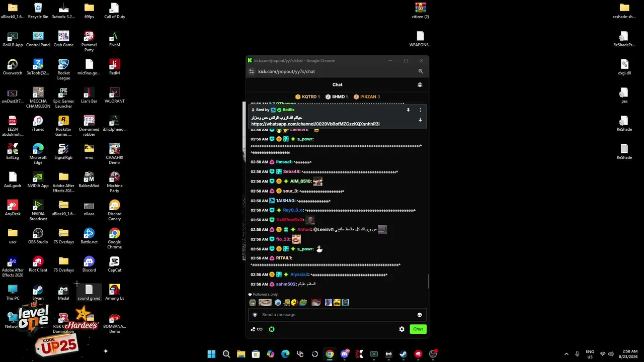Open channel points infinity indicator
Screen dimensions: 644x362
click(257, 329)
